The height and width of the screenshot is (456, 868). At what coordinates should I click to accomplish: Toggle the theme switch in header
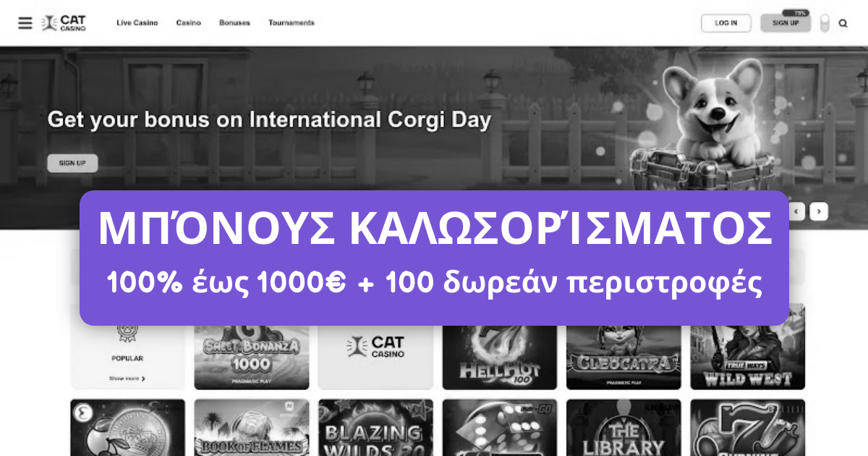coord(825,23)
